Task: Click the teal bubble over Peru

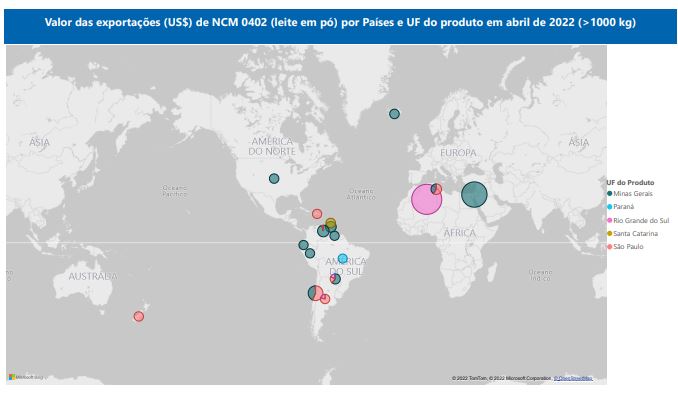Action: click(310, 253)
